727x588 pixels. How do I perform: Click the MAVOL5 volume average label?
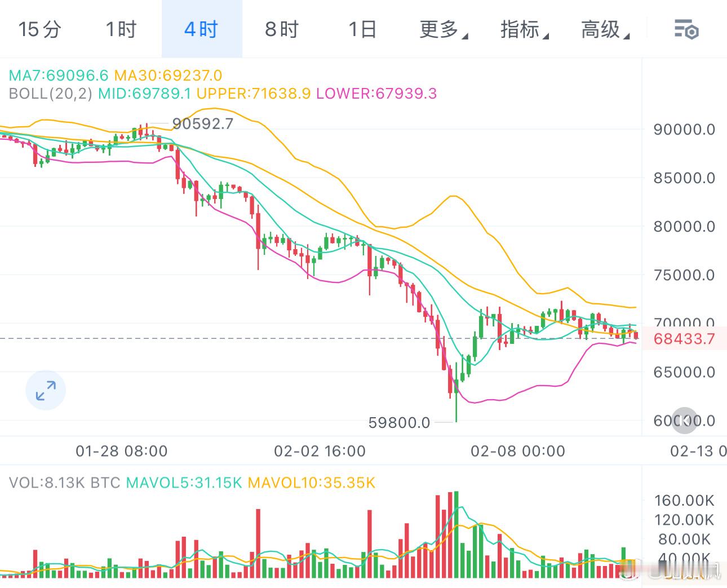pos(185,483)
